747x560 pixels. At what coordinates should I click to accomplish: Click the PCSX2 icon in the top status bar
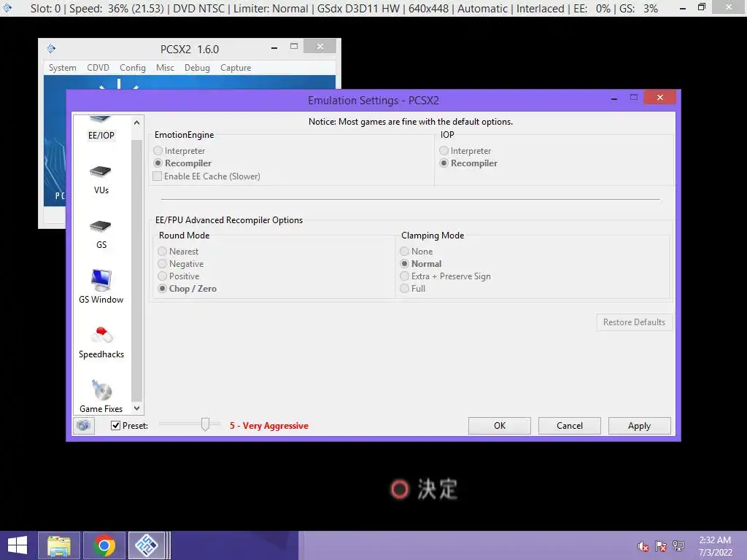coord(7,8)
